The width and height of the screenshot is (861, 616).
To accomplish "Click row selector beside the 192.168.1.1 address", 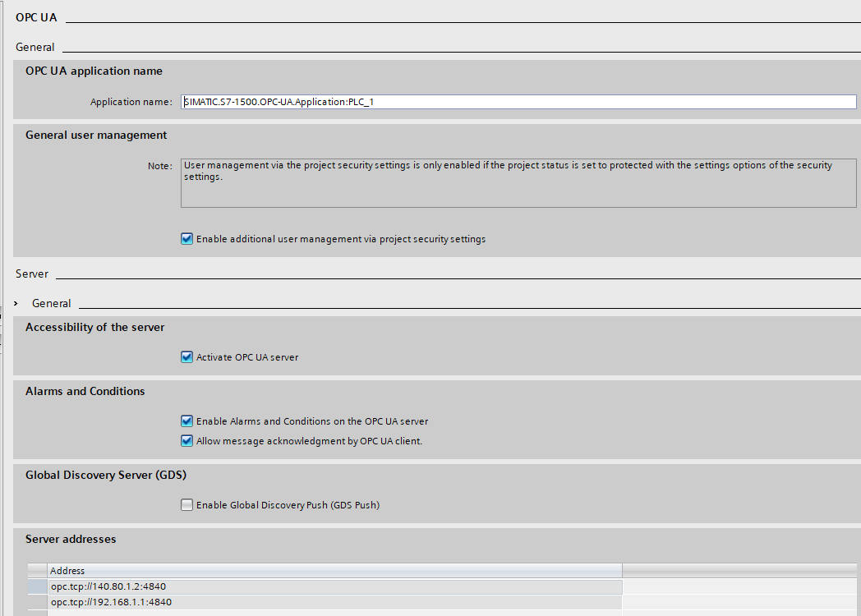I will click(37, 602).
